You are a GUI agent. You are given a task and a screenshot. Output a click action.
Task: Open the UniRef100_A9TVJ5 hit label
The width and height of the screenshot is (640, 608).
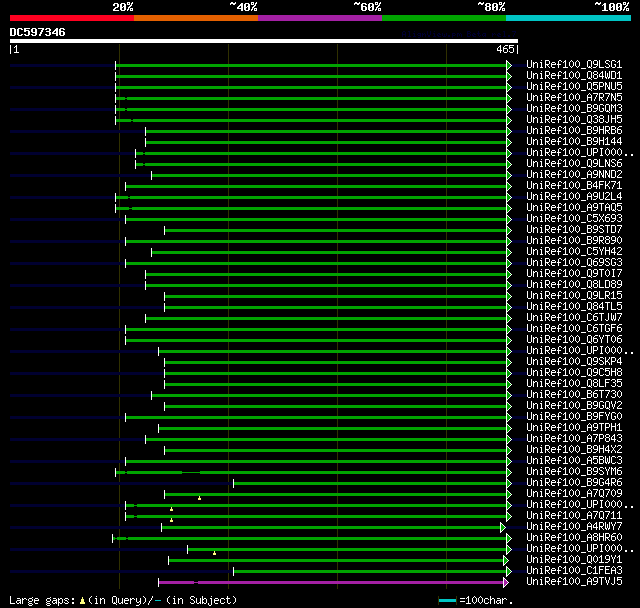(574, 582)
